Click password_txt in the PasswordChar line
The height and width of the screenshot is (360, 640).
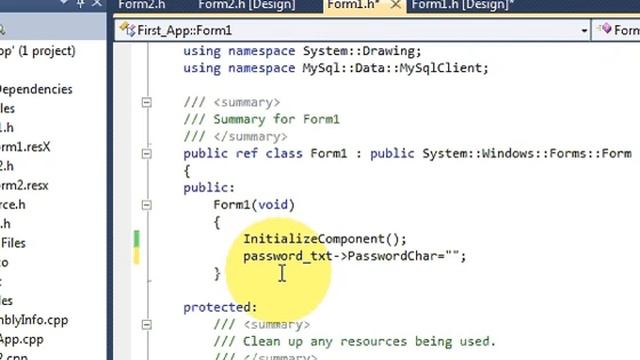(287, 256)
